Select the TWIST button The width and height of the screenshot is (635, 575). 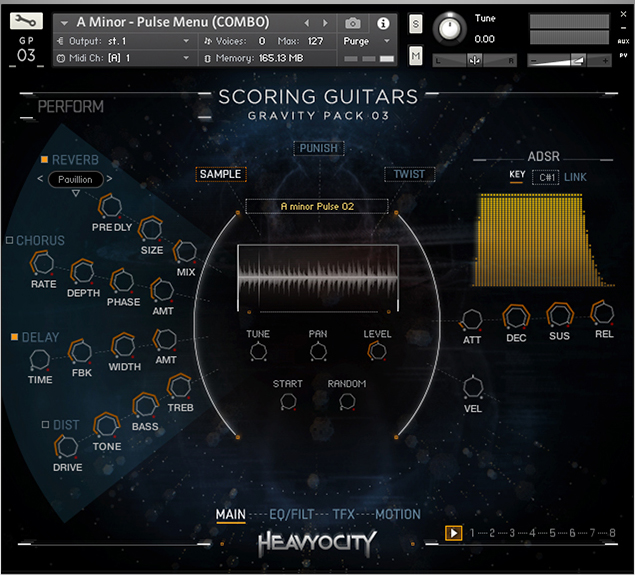click(409, 174)
